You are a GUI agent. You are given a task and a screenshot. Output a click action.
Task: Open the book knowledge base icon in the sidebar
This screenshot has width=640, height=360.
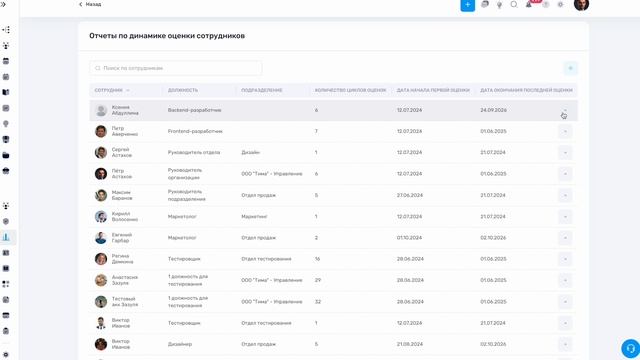point(6,92)
